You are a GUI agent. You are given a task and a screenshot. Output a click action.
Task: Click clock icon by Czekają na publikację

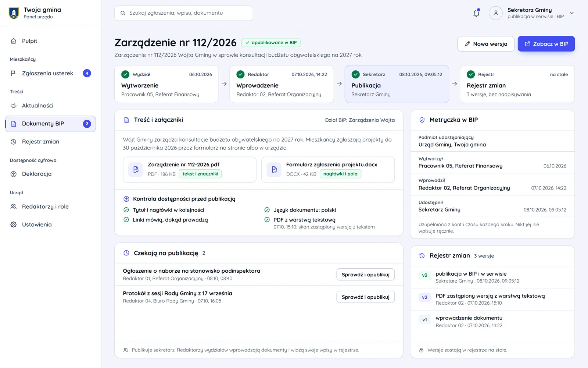point(126,253)
